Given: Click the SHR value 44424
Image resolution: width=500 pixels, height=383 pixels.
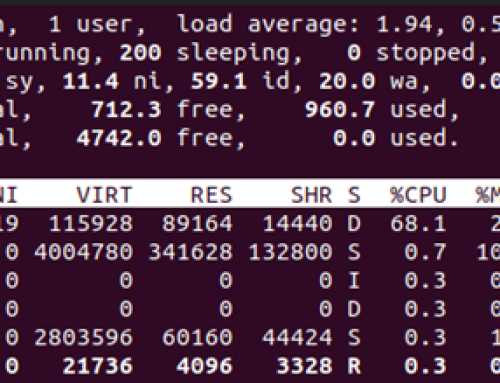Looking at the screenshot, I should pyautogui.click(x=297, y=337).
